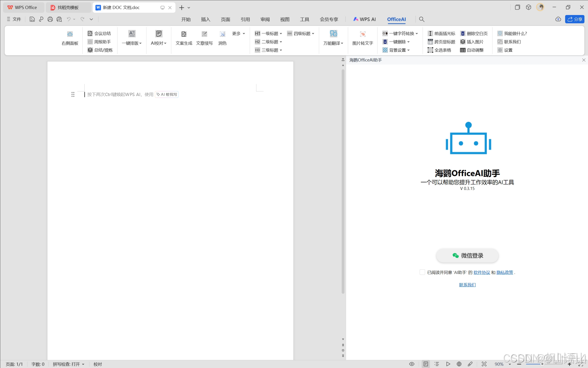Toggle focus mode frame icon
The width and height of the screenshot is (588, 368).
coord(484,364)
